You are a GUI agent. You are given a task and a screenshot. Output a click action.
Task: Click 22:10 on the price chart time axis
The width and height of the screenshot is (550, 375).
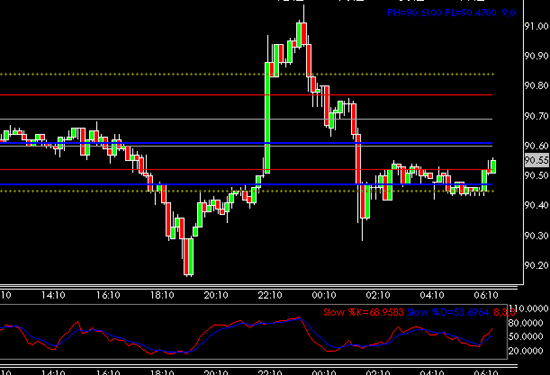point(270,295)
